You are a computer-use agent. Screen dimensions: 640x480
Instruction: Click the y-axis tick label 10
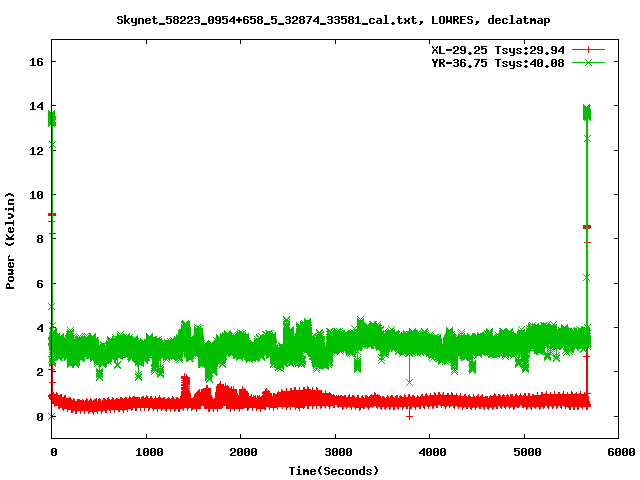(36, 195)
